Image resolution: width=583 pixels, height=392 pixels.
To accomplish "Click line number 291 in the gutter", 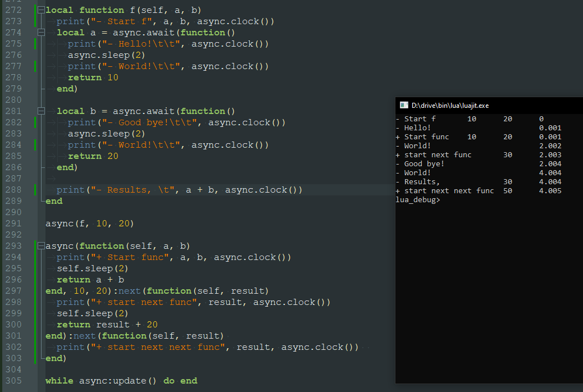I will (13, 223).
